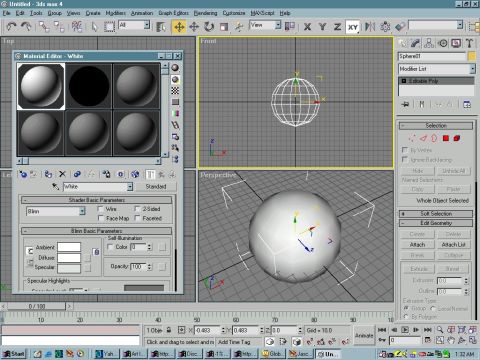Collapse the Blinn Basic Parameters rollout
This screenshot has width=480, height=360.
96,231
